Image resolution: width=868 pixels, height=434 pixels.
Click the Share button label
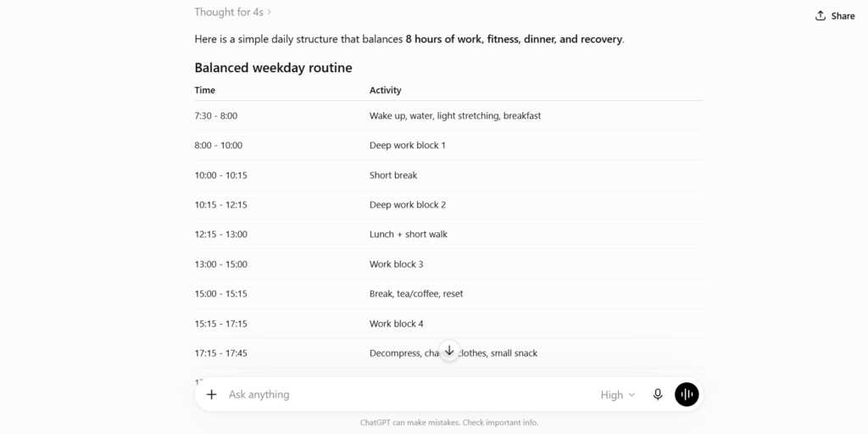click(843, 16)
